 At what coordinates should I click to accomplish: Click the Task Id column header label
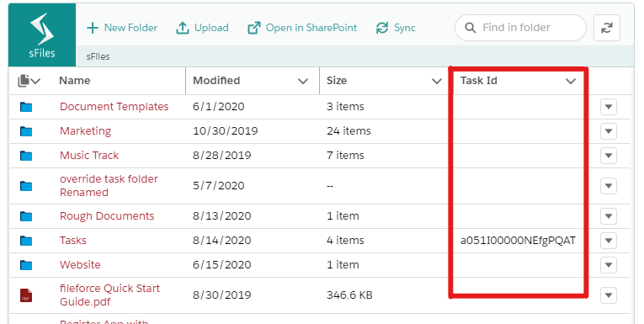(x=478, y=81)
